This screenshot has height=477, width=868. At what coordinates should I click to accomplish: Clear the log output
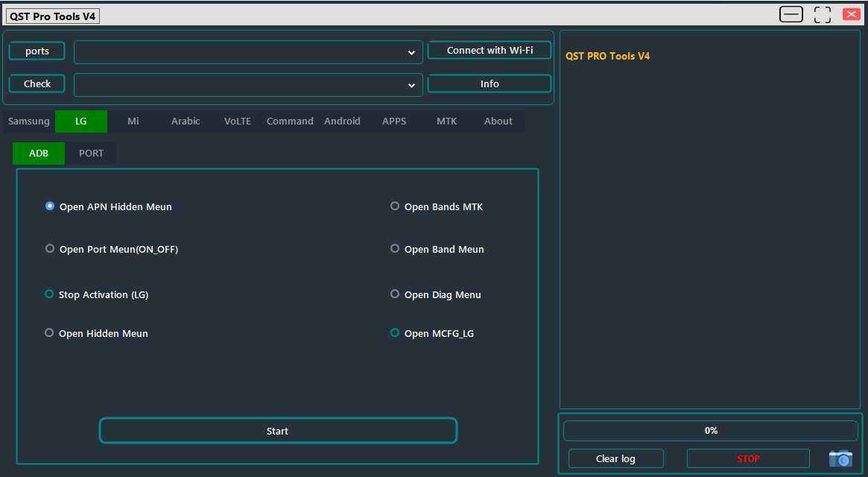[615, 458]
